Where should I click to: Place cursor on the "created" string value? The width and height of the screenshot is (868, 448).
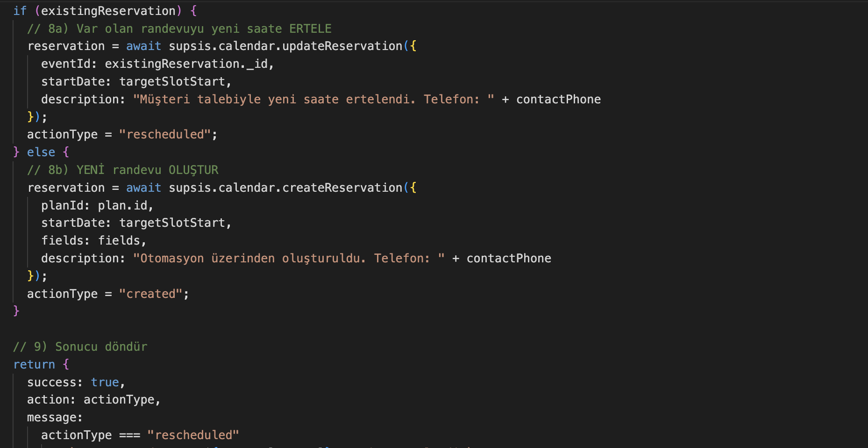pyautogui.click(x=151, y=294)
